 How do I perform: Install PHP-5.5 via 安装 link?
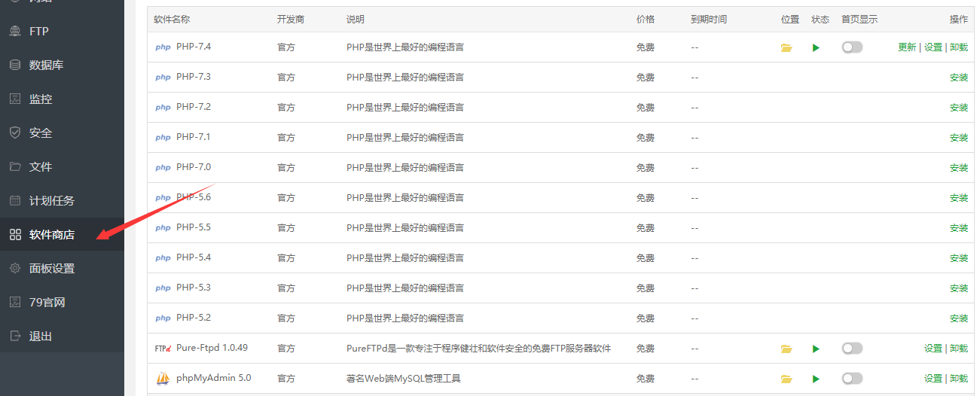pyautogui.click(x=959, y=228)
